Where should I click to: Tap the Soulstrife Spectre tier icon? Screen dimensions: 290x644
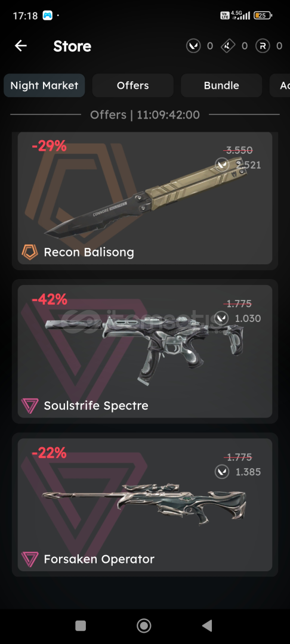click(30, 405)
